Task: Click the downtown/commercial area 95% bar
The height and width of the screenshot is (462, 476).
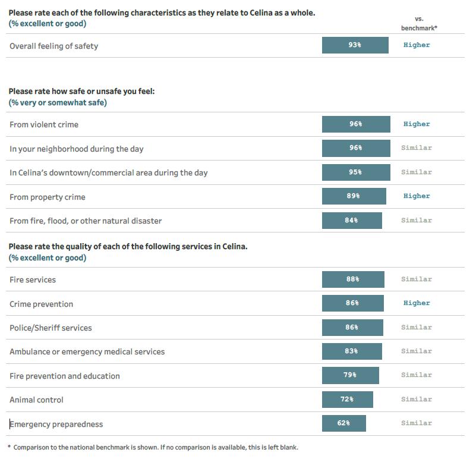Action: click(355, 172)
